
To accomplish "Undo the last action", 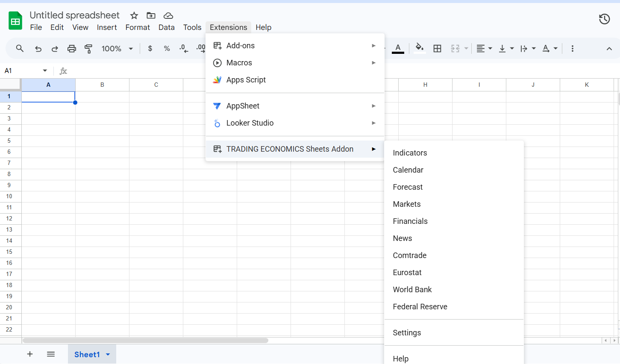I will coord(38,49).
